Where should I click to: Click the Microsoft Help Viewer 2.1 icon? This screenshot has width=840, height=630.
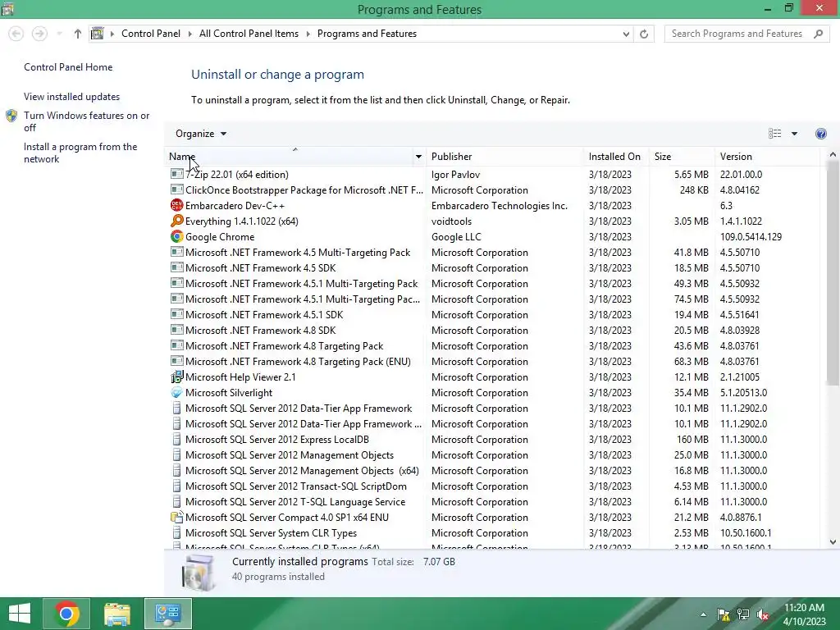177,377
